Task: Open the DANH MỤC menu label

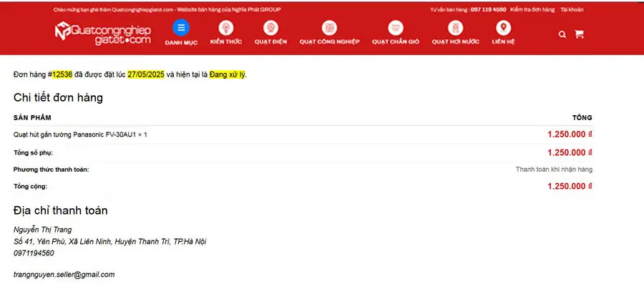Action: coord(181,42)
